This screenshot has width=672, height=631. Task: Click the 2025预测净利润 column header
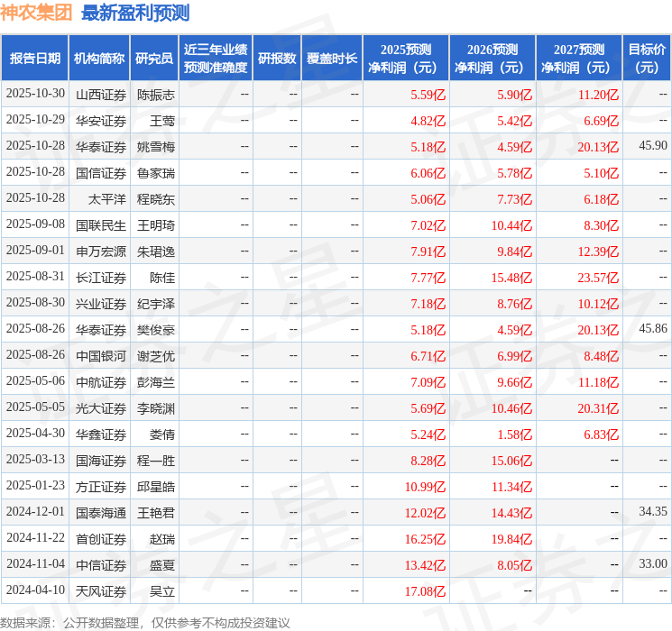406,59
